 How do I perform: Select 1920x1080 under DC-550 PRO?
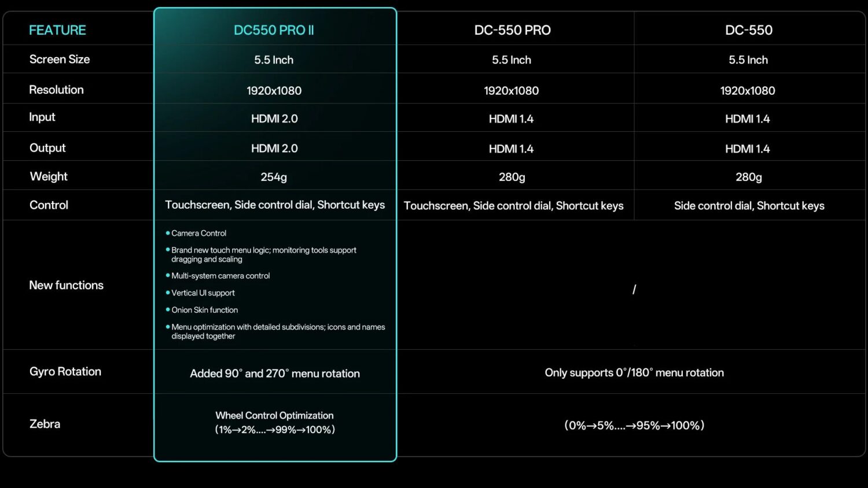(x=512, y=91)
